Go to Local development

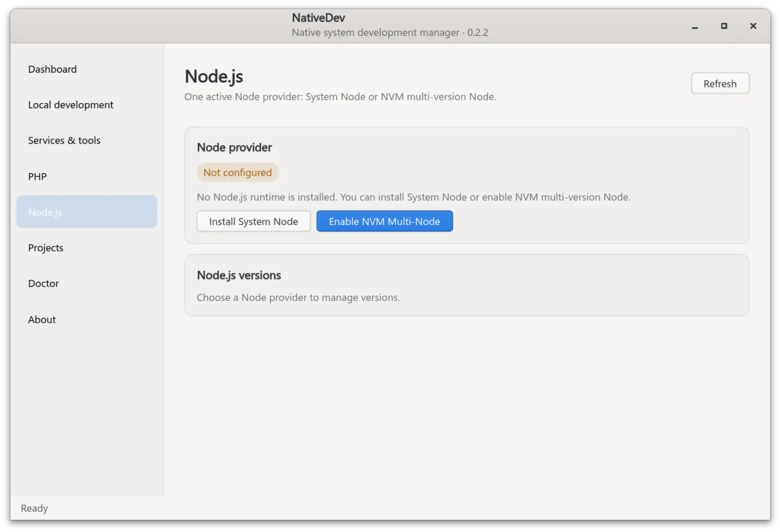(x=87, y=105)
